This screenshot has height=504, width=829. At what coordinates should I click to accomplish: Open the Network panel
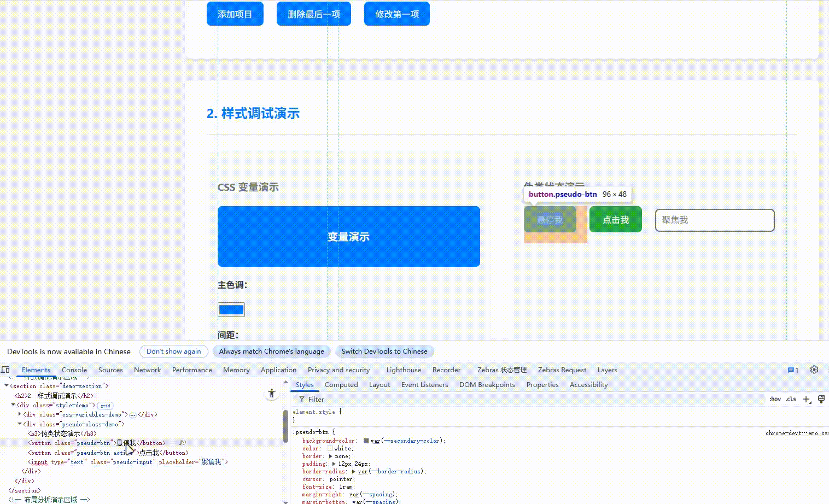(147, 370)
